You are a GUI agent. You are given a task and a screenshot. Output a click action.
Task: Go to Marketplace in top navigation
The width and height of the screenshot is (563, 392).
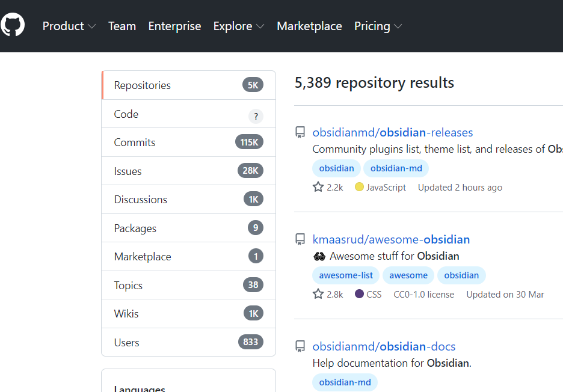309,26
